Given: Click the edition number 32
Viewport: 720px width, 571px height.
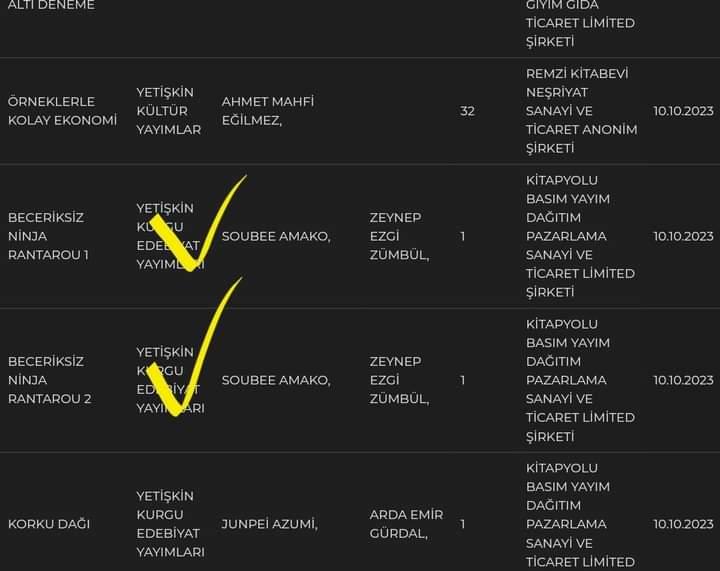Looking at the screenshot, I should coord(467,111).
